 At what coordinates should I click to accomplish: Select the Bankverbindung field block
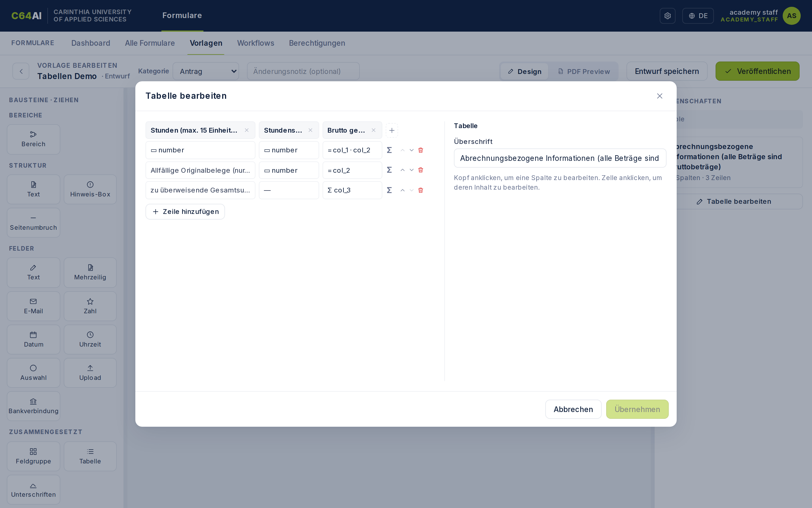34,406
